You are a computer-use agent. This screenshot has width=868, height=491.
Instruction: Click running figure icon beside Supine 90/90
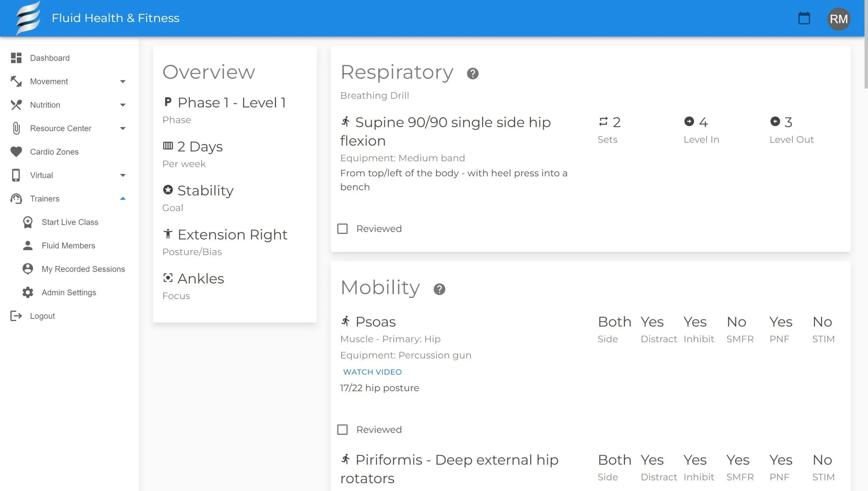pyautogui.click(x=346, y=121)
